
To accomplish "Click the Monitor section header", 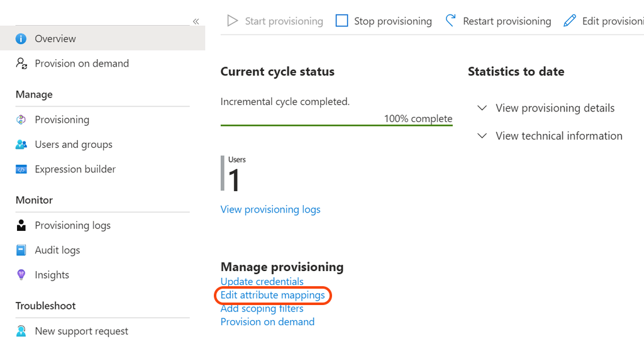I will [34, 200].
